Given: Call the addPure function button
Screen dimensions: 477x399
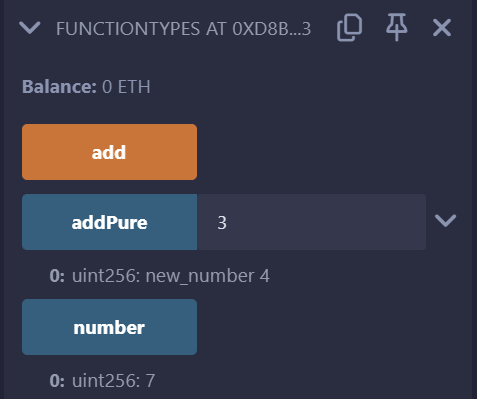Looking at the screenshot, I should [109, 222].
